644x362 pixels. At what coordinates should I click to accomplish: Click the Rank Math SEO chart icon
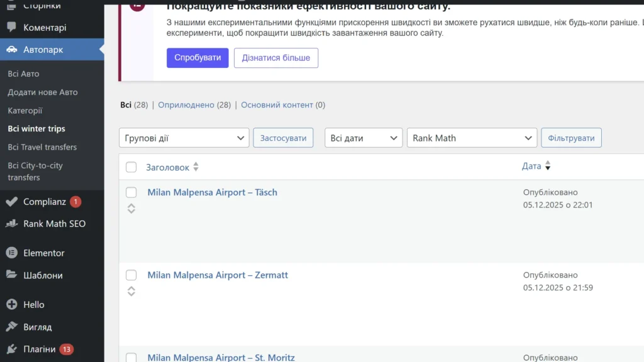coord(11,224)
